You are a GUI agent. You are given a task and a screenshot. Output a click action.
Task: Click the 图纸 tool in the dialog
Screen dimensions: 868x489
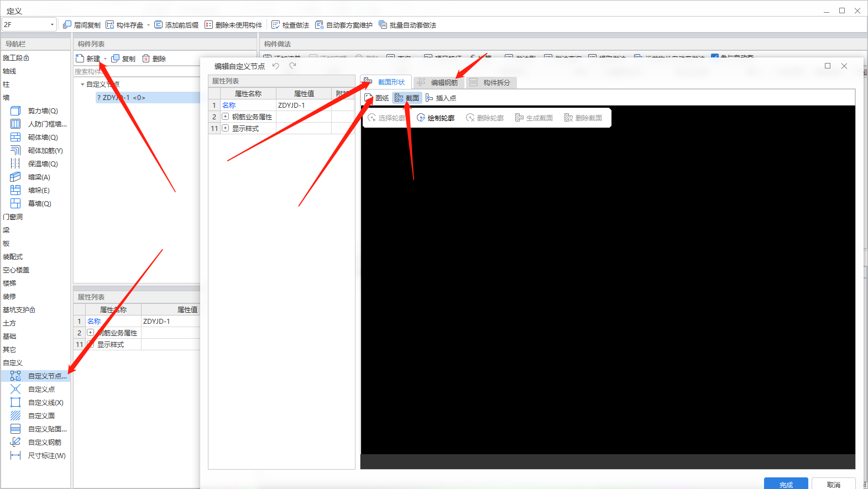tap(377, 98)
